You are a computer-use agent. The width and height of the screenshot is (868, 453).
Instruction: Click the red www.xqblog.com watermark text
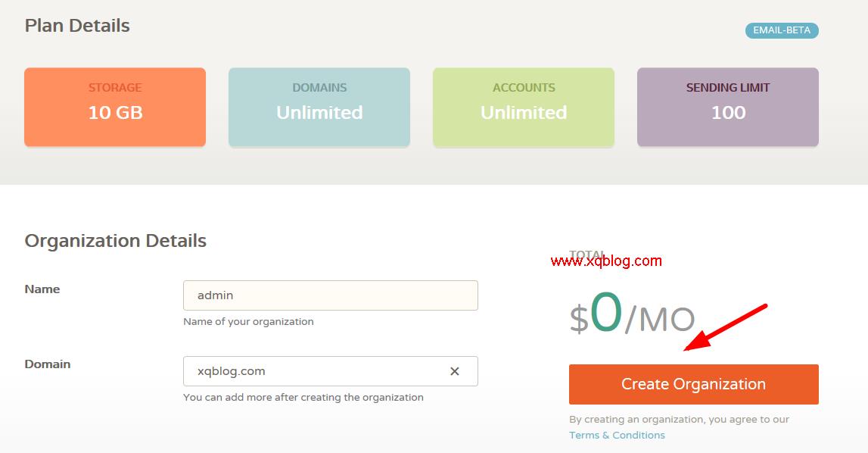pos(606,261)
